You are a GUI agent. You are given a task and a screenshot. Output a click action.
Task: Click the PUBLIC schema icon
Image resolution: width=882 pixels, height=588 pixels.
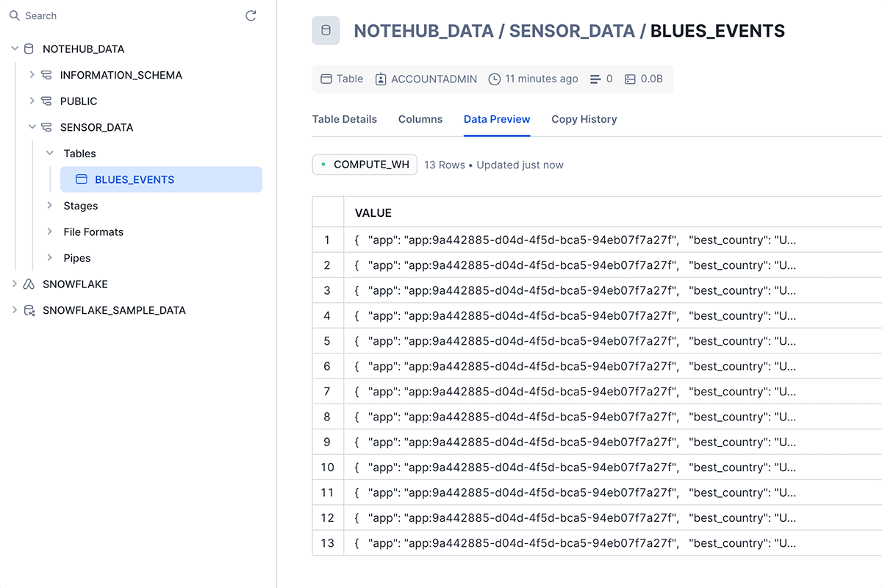46,101
